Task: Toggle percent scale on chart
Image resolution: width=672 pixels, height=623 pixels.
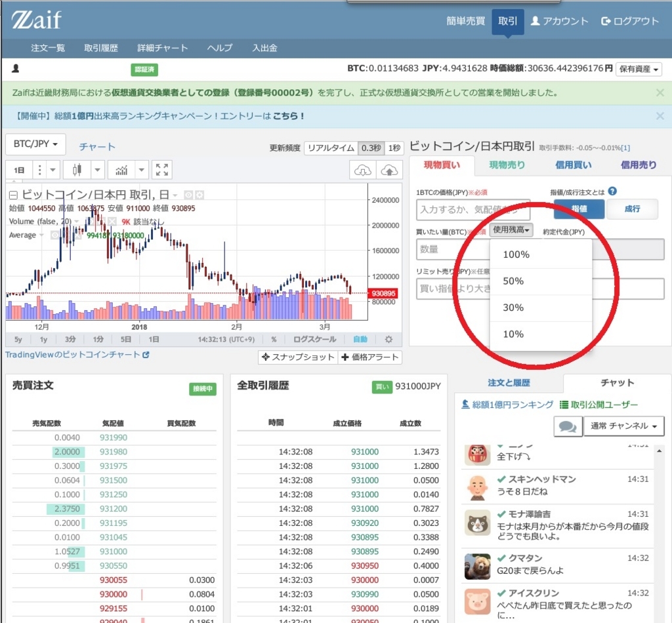Action: [x=274, y=339]
